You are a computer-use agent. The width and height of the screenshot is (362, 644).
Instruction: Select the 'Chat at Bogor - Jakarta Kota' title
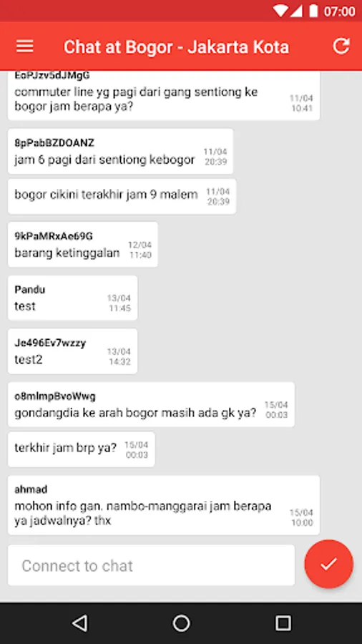point(176,47)
